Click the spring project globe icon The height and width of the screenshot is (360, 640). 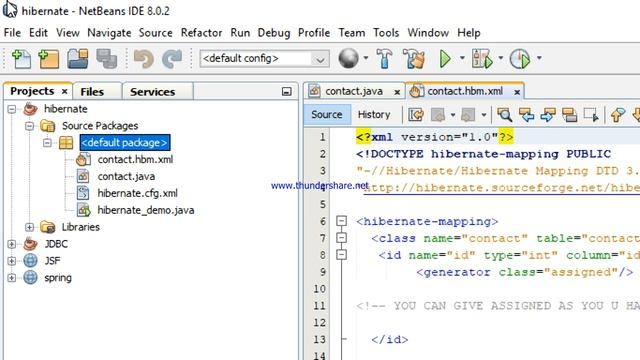(x=30, y=278)
